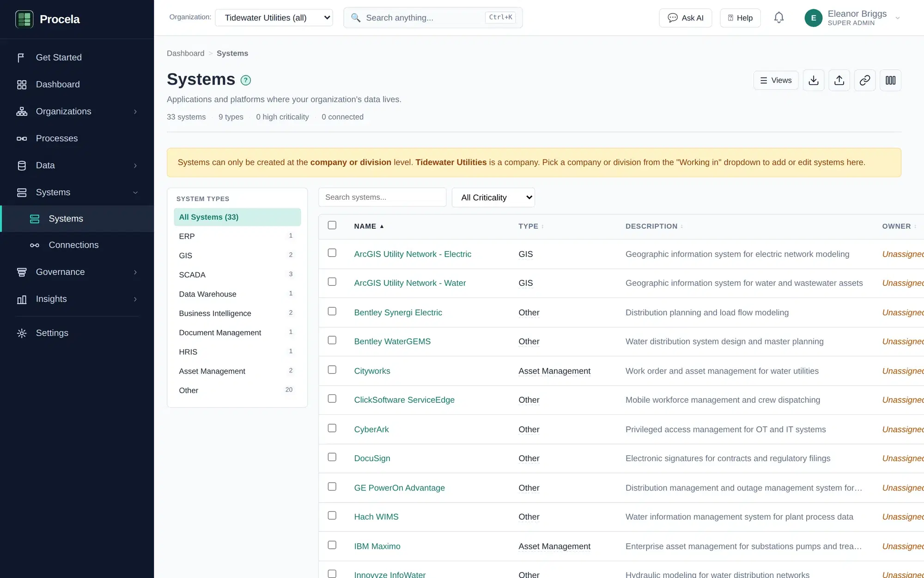Toggle the select-all header checkbox
The width and height of the screenshot is (924, 578).
(x=332, y=225)
